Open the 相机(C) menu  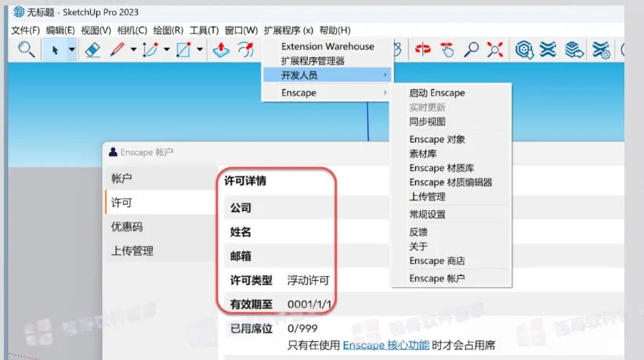tap(132, 31)
